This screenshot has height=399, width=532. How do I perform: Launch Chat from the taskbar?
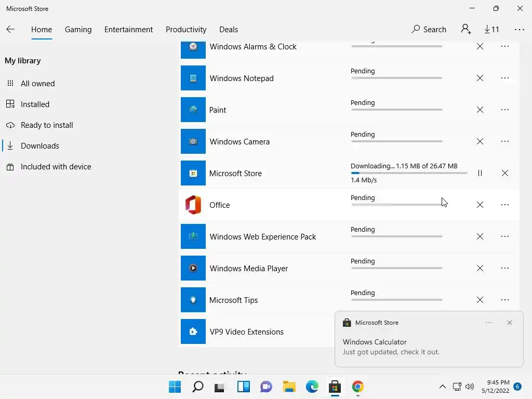266,387
